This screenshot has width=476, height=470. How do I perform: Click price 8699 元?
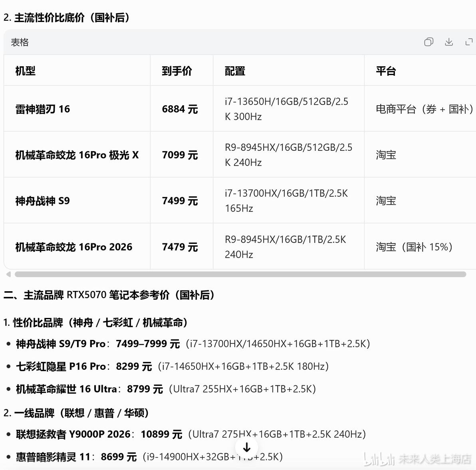click(x=119, y=457)
